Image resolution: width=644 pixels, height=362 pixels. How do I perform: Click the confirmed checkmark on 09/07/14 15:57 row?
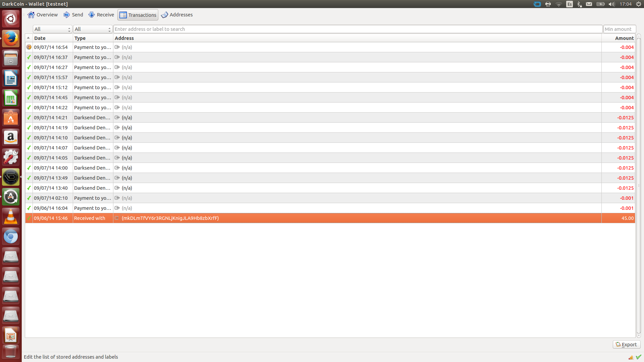pyautogui.click(x=29, y=77)
